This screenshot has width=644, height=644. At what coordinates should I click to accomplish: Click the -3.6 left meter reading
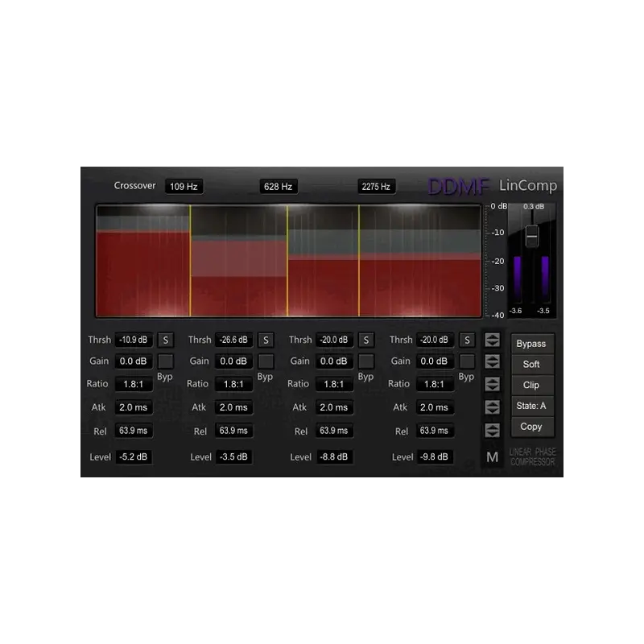coord(515,311)
